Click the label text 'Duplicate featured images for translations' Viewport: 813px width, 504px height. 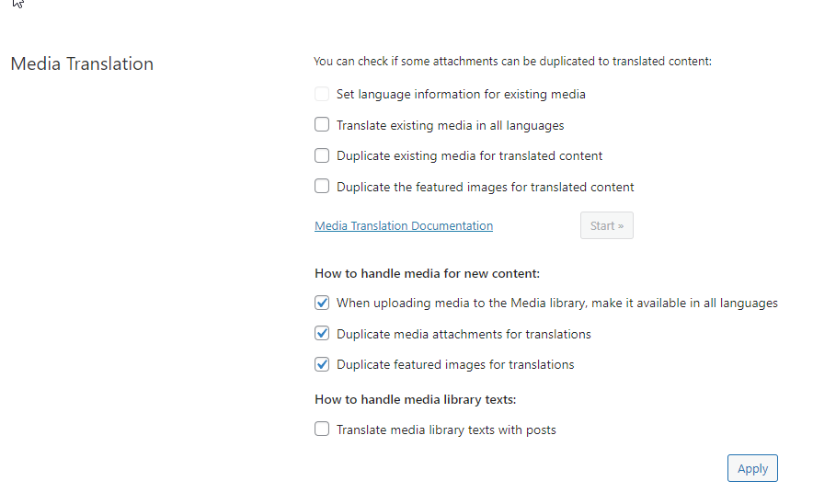tap(455, 365)
